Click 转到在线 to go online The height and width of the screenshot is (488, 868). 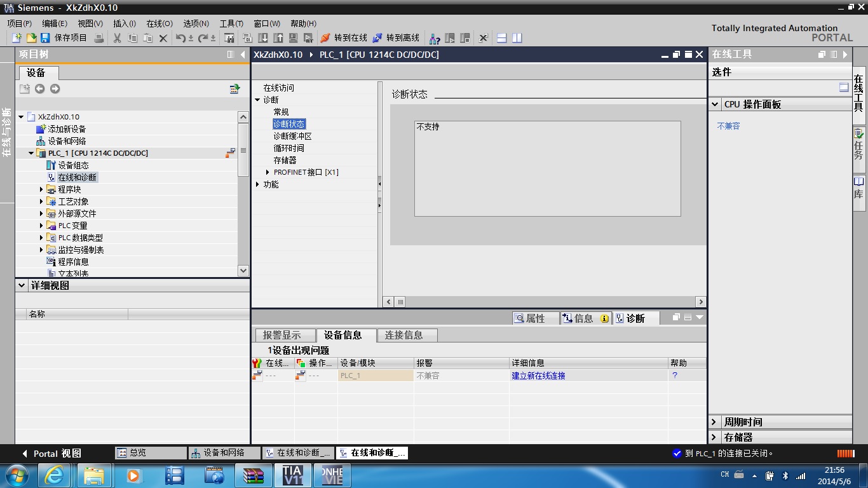[x=344, y=38]
